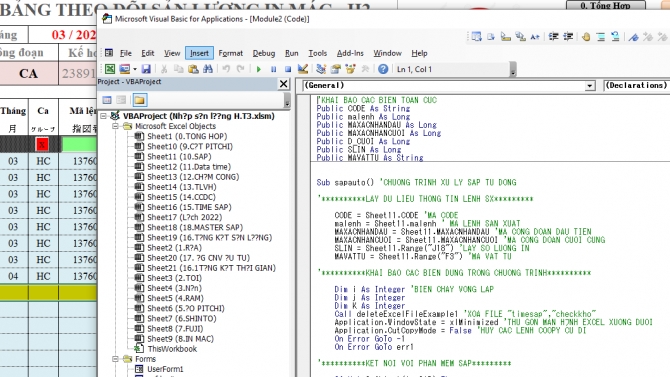Open the Insert menu
670x377 pixels.
coord(200,53)
